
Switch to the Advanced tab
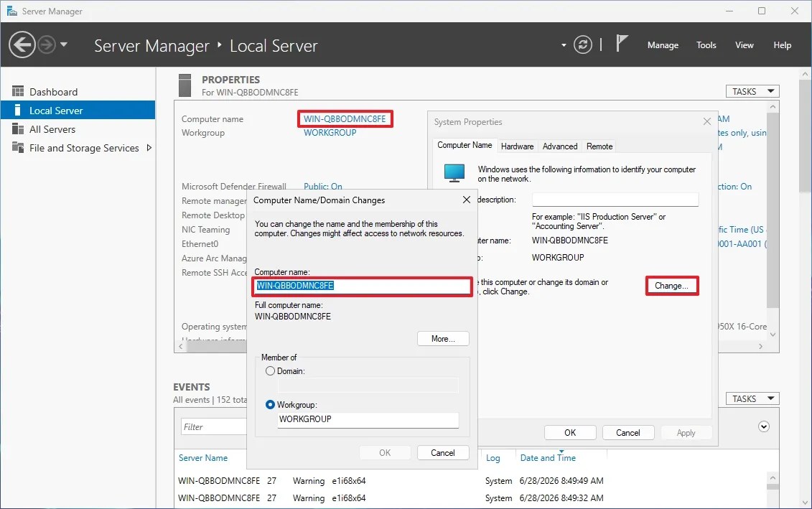click(x=560, y=146)
